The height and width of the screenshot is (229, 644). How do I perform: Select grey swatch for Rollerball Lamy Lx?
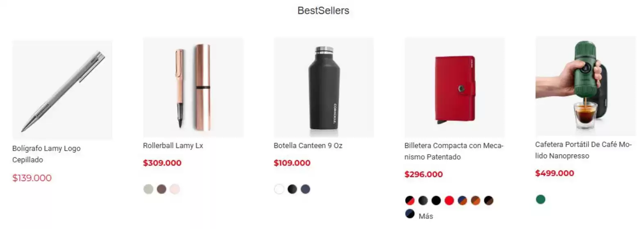coord(148,189)
